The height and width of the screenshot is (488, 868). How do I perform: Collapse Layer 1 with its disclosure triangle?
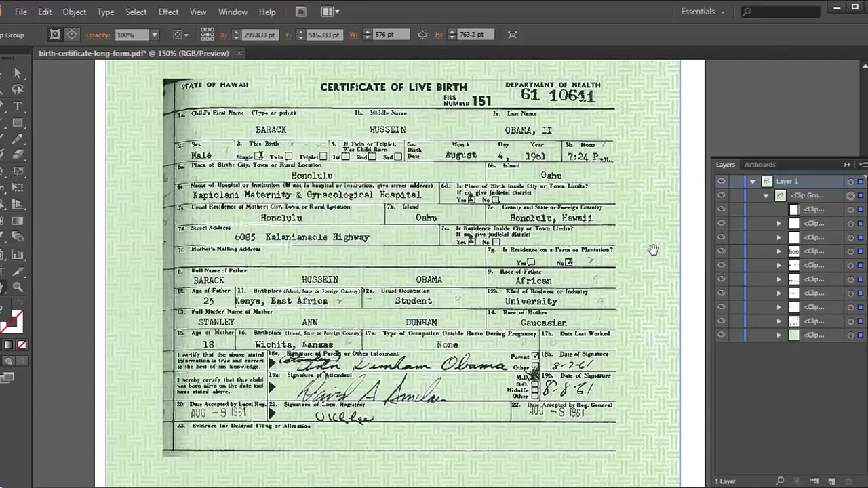[x=752, y=182]
